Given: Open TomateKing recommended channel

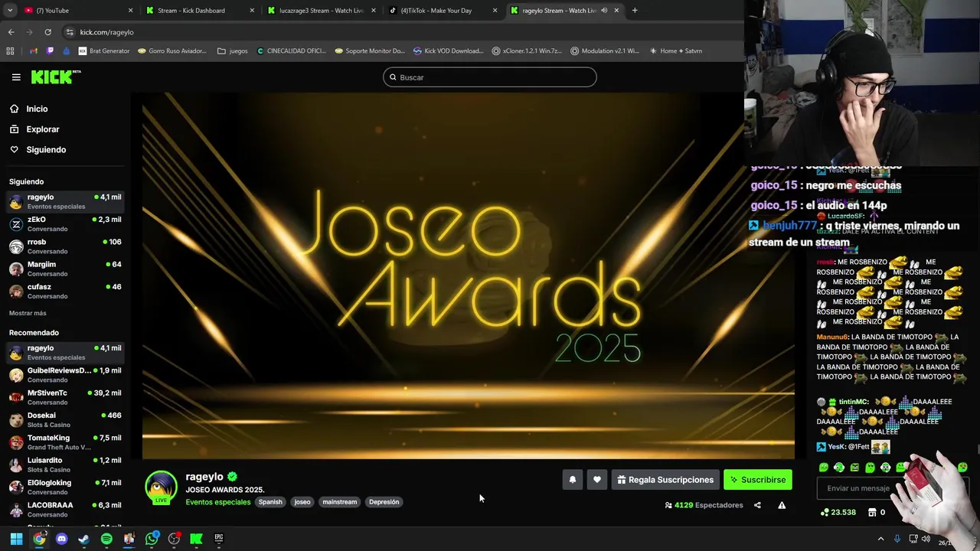Looking at the screenshot, I should click(x=65, y=442).
